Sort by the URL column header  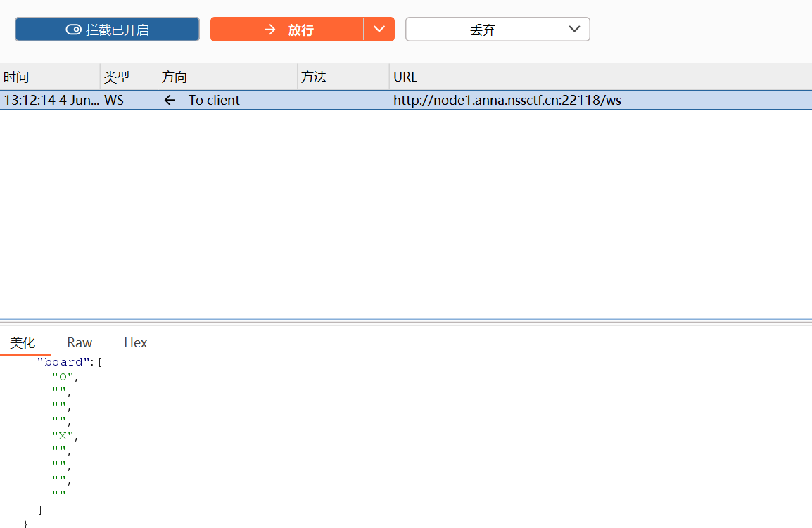pos(601,77)
